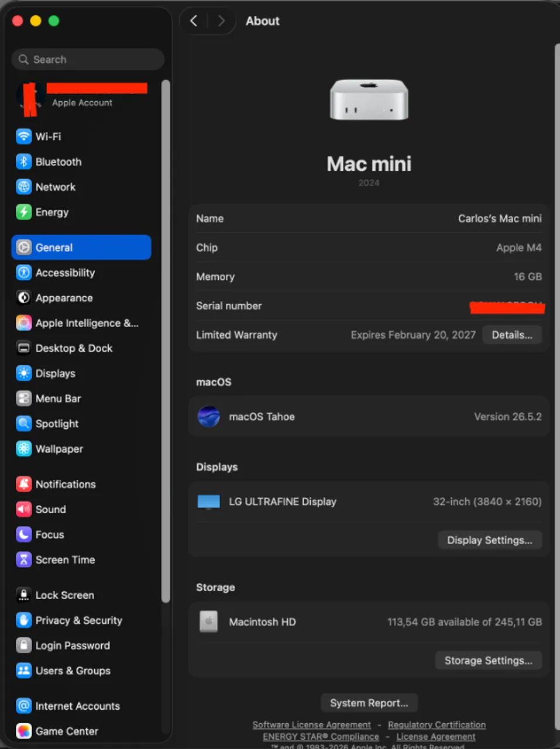Go back with the left chevron

(194, 21)
